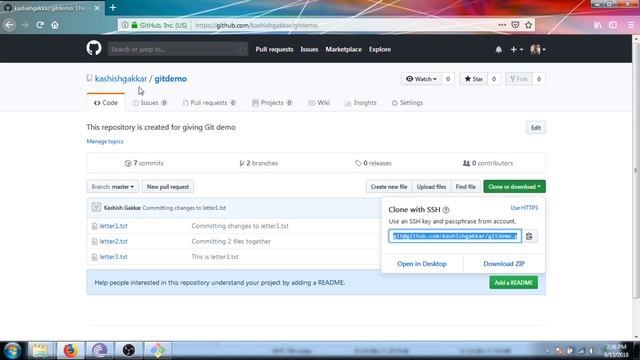View the 7 commits link
The height and width of the screenshot is (360, 640).
[144, 163]
